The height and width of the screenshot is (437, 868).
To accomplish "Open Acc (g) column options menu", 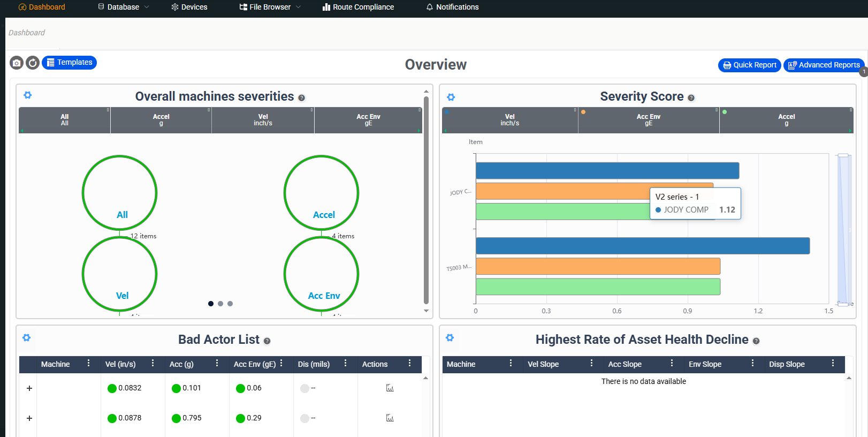I will point(217,363).
